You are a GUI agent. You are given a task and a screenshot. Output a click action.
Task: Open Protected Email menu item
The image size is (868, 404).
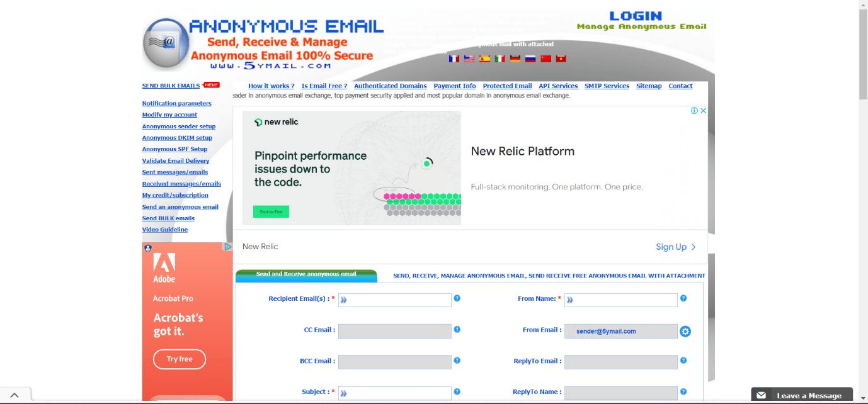507,86
